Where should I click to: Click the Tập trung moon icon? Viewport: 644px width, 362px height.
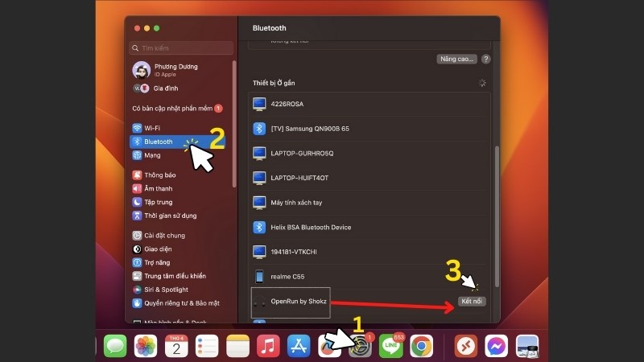[137, 202]
